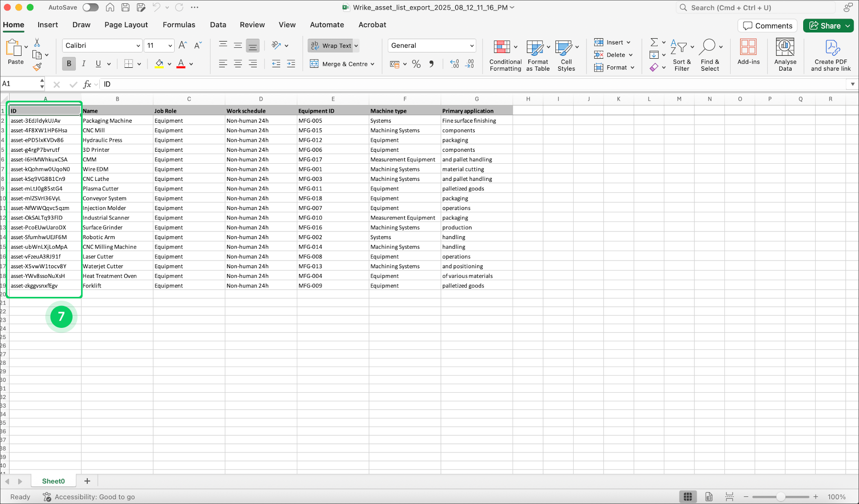The width and height of the screenshot is (859, 504).
Task: Toggle the AutoSave switch
Action: (90, 7)
